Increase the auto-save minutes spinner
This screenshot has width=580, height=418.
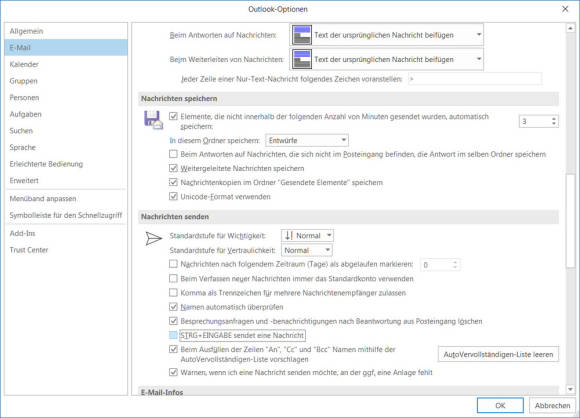pos(554,119)
